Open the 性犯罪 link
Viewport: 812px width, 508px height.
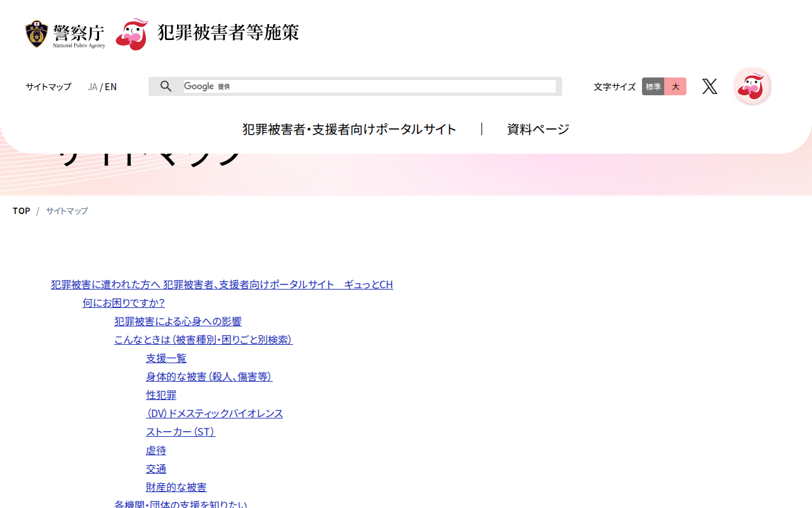click(x=161, y=395)
